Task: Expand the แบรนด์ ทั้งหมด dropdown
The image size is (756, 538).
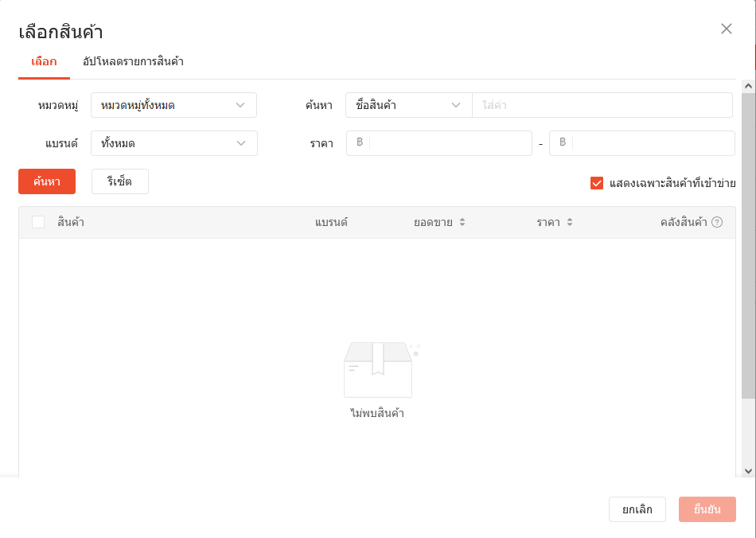Action: click(x=173, y=143)
